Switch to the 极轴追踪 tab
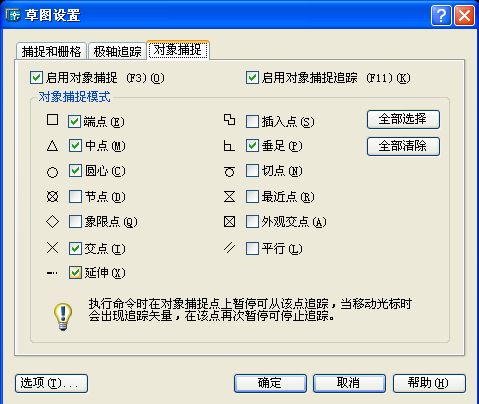Viewport: 479px width, 404px height. pos(117,51)
